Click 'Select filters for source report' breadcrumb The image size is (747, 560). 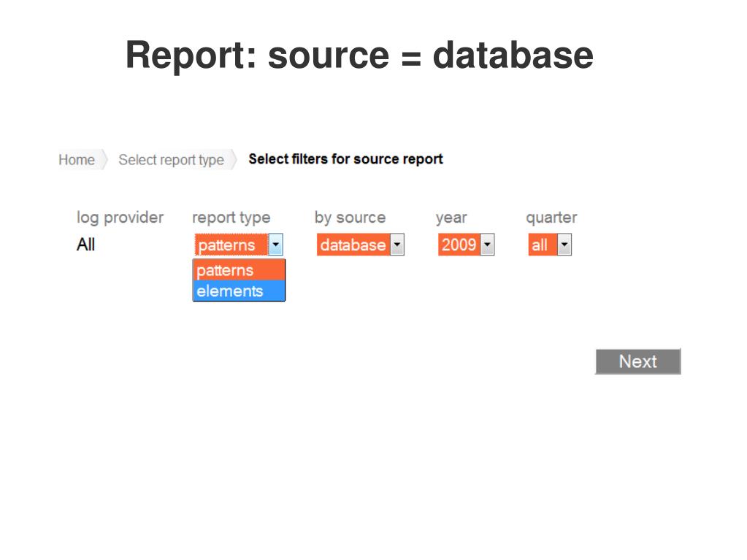click(345, 159)
